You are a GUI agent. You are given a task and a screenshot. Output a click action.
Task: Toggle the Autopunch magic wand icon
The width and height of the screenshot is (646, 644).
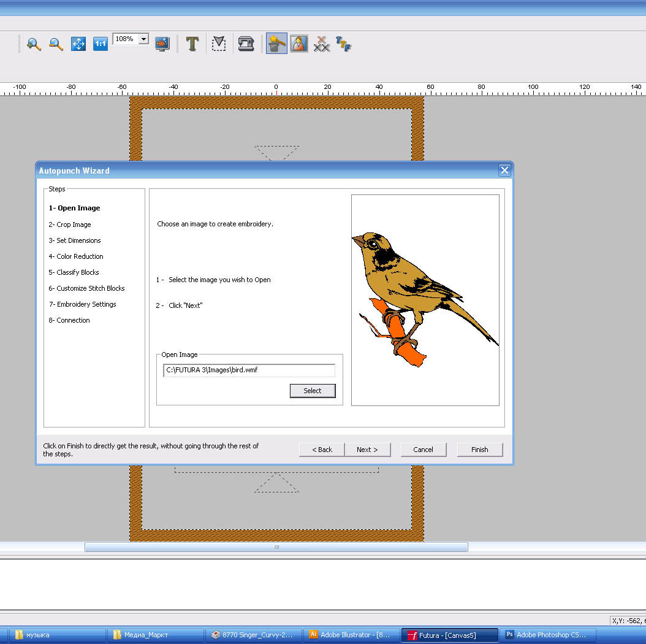click(276, 44)
